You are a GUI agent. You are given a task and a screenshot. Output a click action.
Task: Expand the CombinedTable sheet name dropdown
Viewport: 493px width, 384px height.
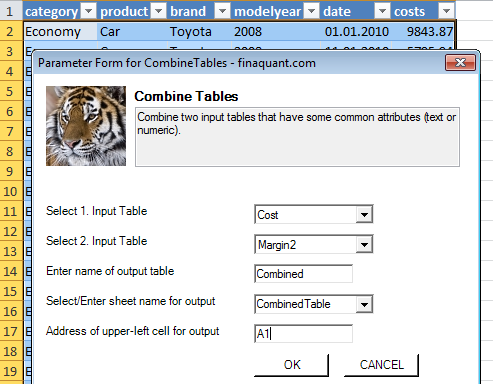[x=364, y=304]
